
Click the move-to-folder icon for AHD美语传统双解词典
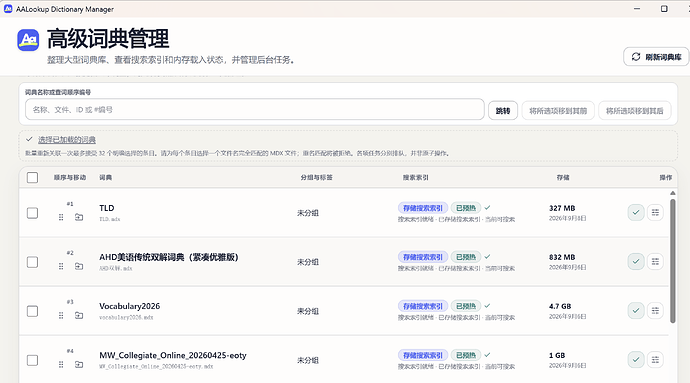point(79,266)
